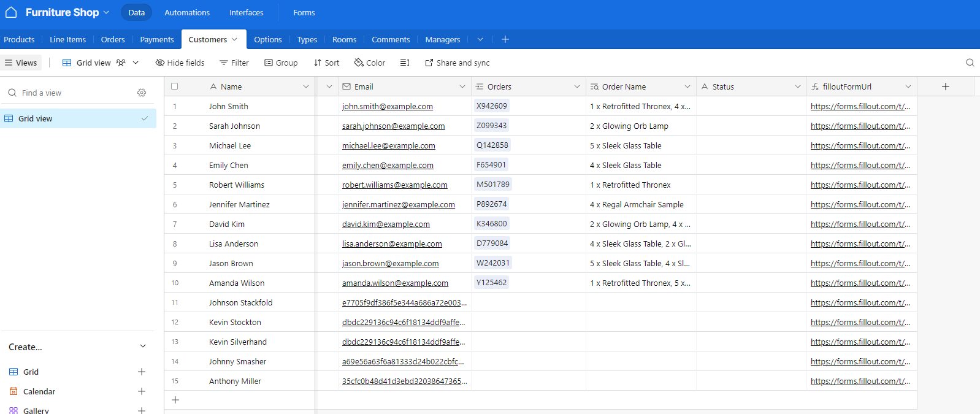Collapse the Create section
Screen dimensions: 980x414
(143, 347)
